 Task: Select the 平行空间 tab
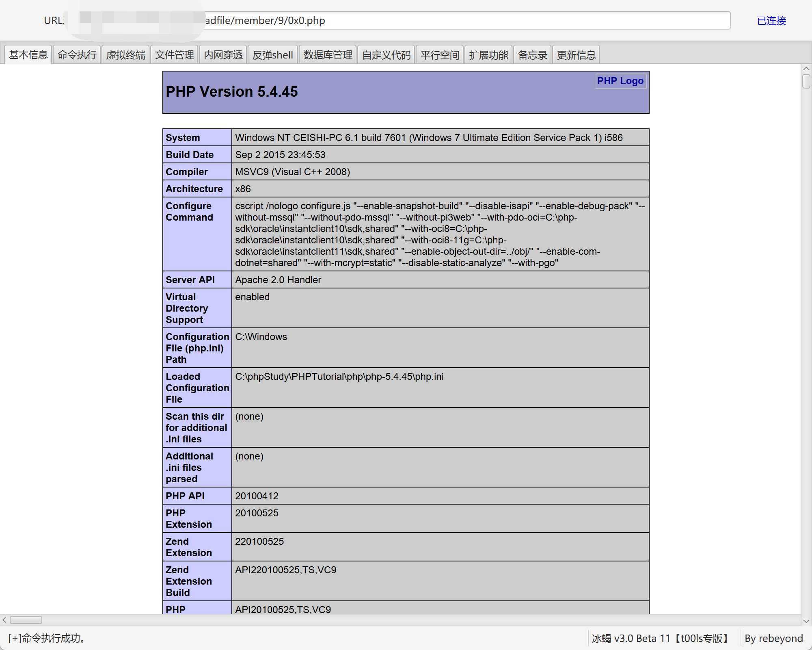[440, 55]
